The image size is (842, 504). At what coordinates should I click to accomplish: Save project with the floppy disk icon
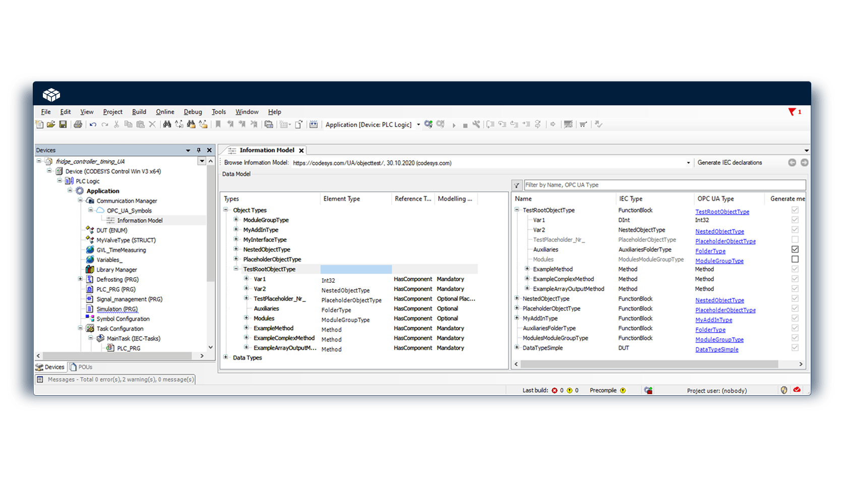[63, 124]
